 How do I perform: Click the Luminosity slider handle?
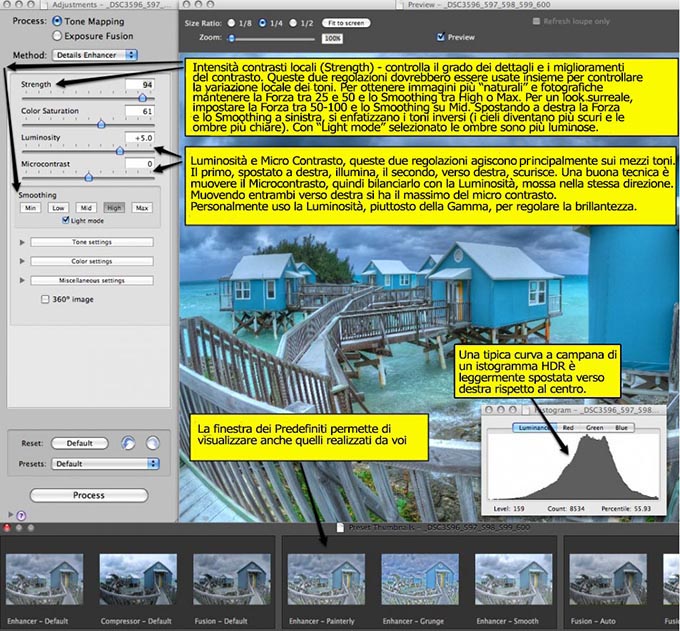tap(120, 150)
